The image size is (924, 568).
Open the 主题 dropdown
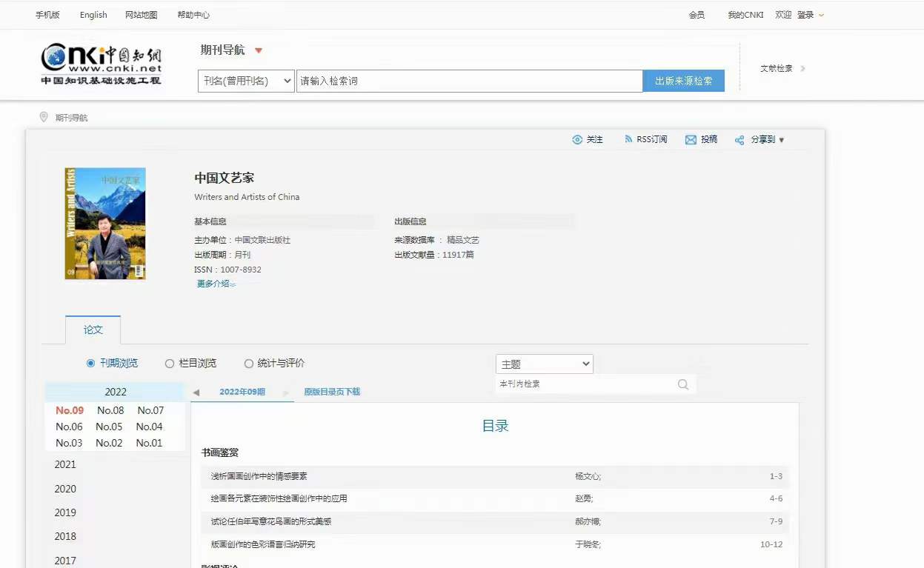coord(545,364)
